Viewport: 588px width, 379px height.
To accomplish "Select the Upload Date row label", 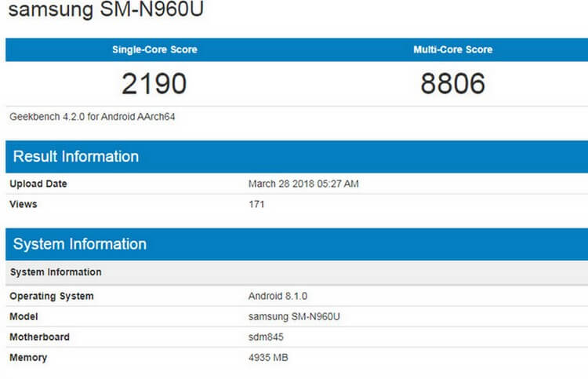I will click(x=38, y=184).
